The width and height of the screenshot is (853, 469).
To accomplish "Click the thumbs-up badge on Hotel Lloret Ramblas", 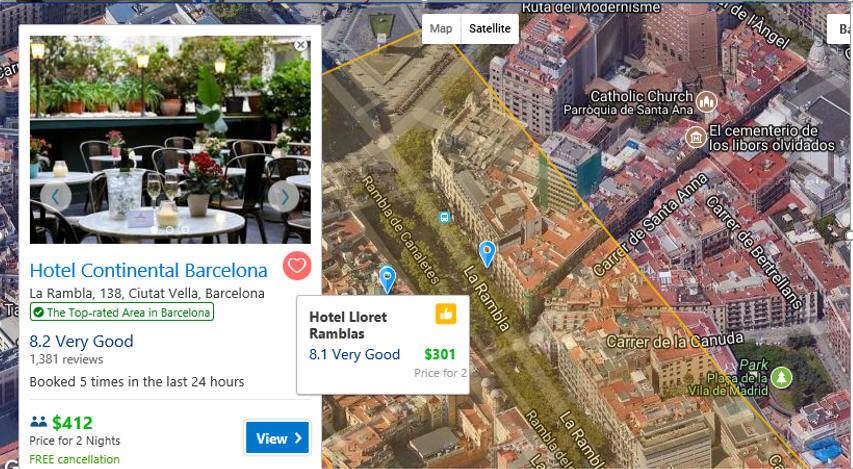I will [446, 314].
